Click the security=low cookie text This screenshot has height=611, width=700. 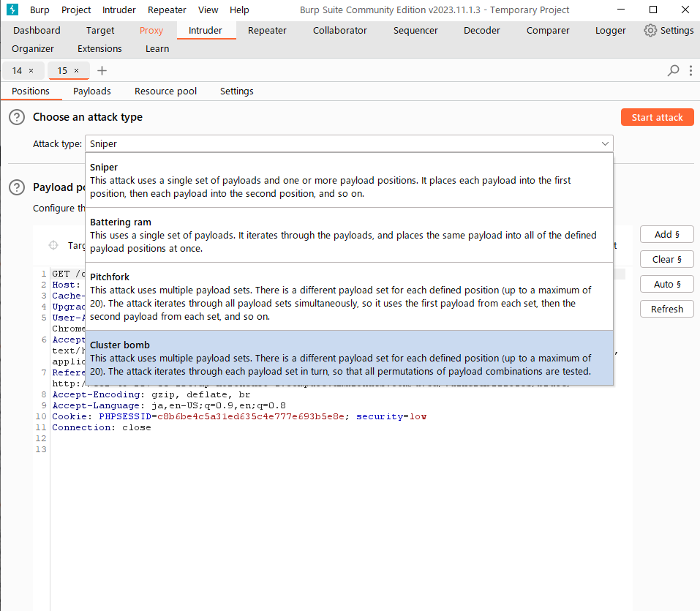point(391,416)
